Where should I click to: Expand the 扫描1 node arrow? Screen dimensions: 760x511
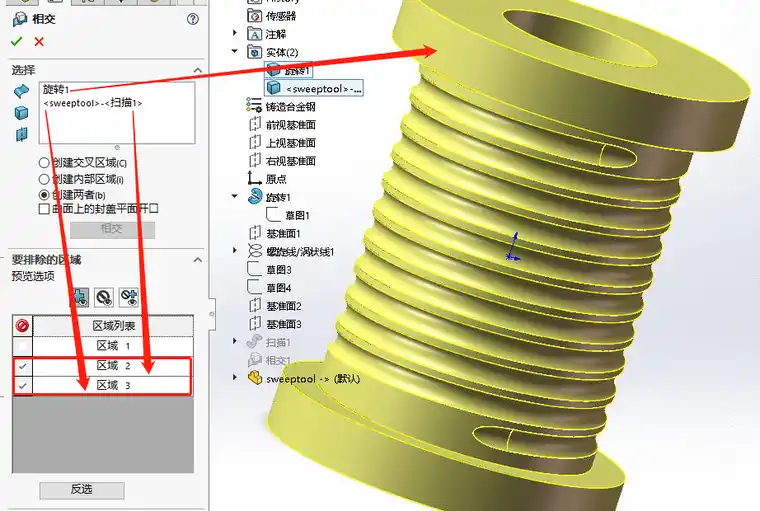tap(235, 341)
